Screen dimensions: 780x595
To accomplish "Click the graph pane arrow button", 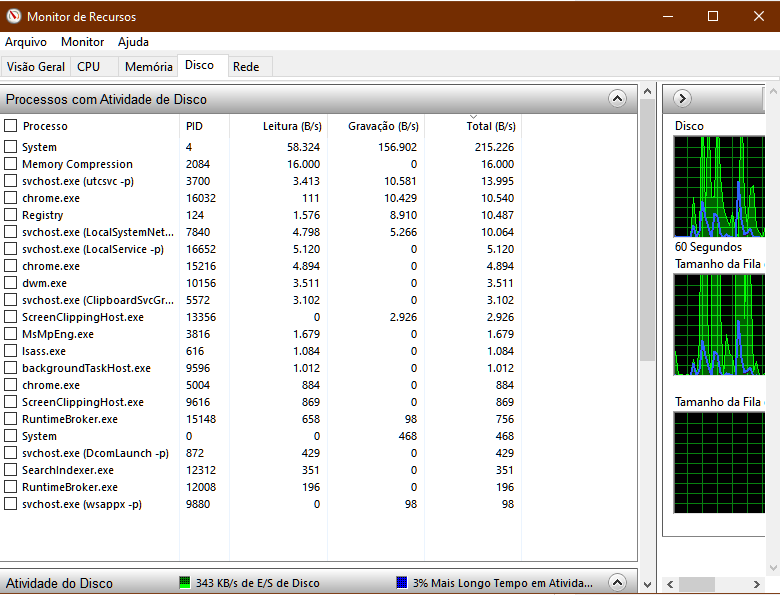I will pos(682,99).
